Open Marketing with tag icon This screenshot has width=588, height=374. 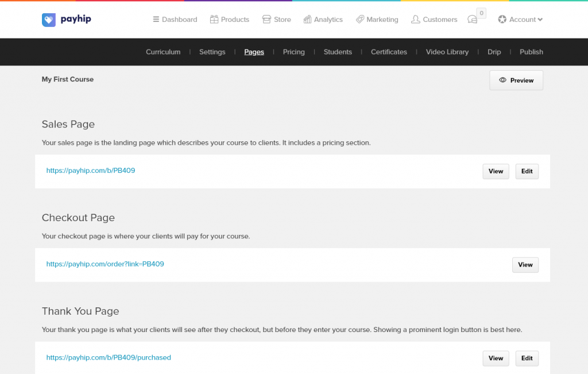[377, 20]
